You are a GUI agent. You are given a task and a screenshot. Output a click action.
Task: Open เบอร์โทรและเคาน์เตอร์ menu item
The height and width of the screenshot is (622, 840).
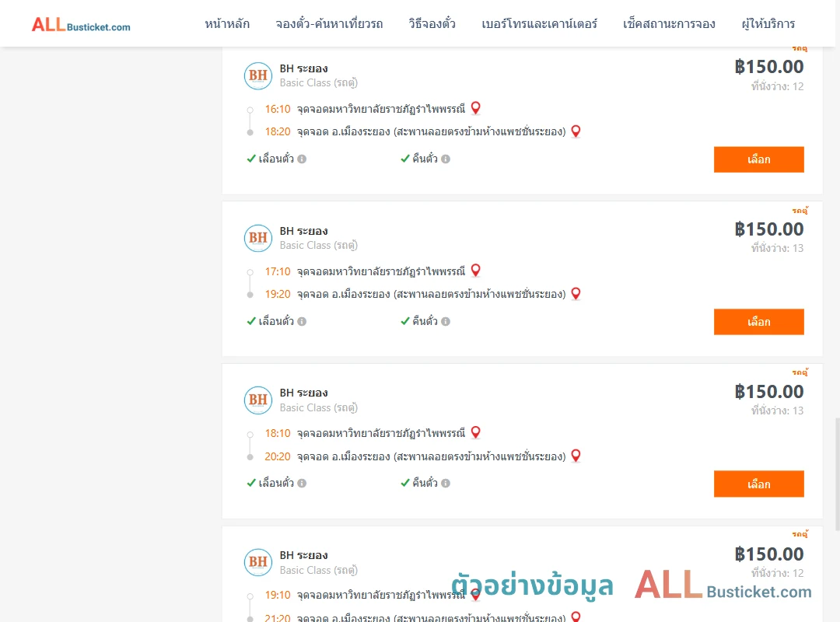click(539, 23)
